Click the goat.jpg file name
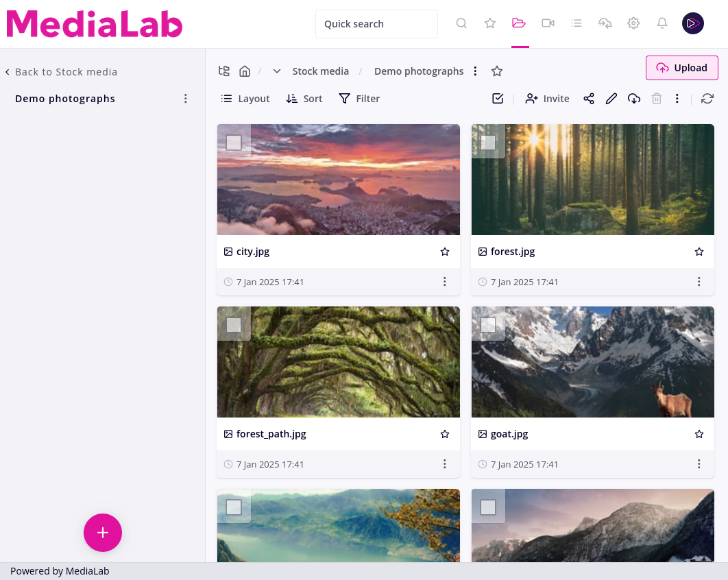This screenshot has height=580, width=728. (x=509, y=434)
